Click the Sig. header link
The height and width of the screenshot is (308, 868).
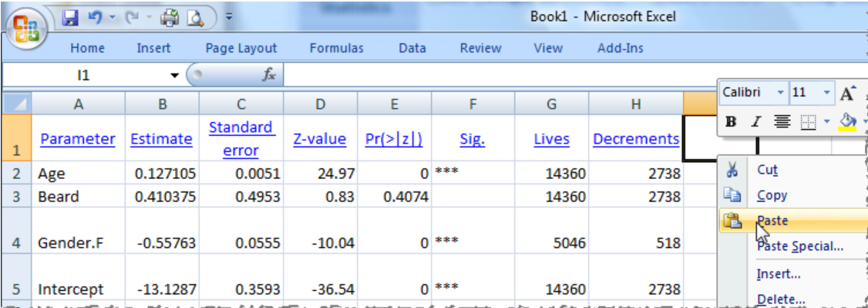[x=473, y=138]
